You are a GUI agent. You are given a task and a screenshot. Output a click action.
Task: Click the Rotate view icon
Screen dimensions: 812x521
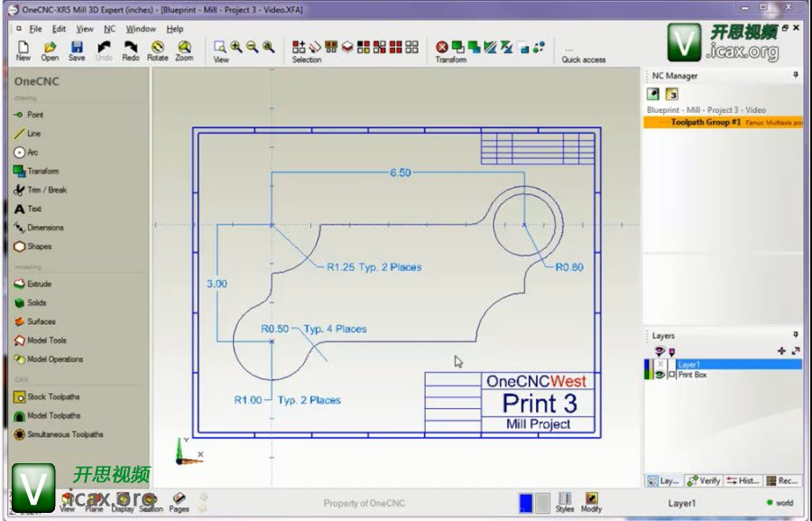tap(158, 50)
